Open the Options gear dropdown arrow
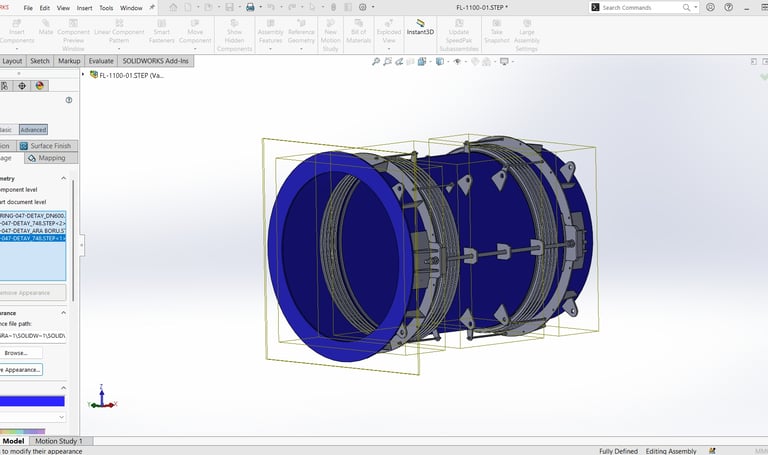768x455 pixels. [373, 7]
